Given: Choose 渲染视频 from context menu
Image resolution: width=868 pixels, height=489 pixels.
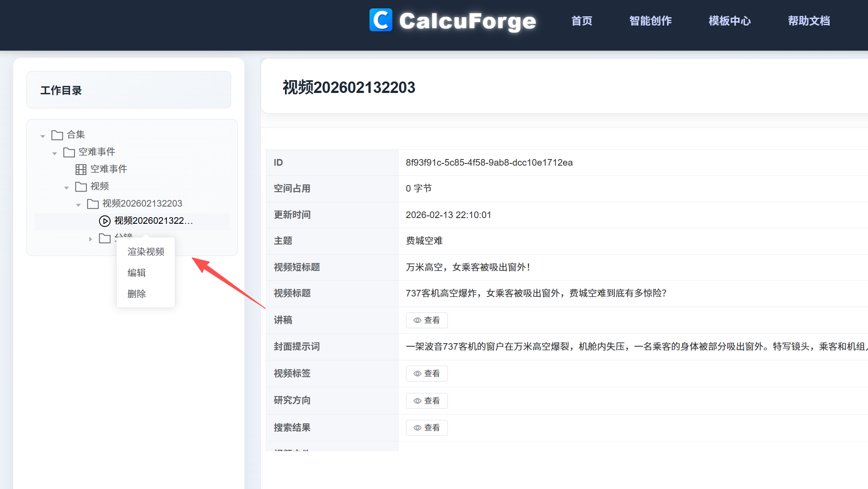Looking at the screenshot, I should (x=146, y=252).
